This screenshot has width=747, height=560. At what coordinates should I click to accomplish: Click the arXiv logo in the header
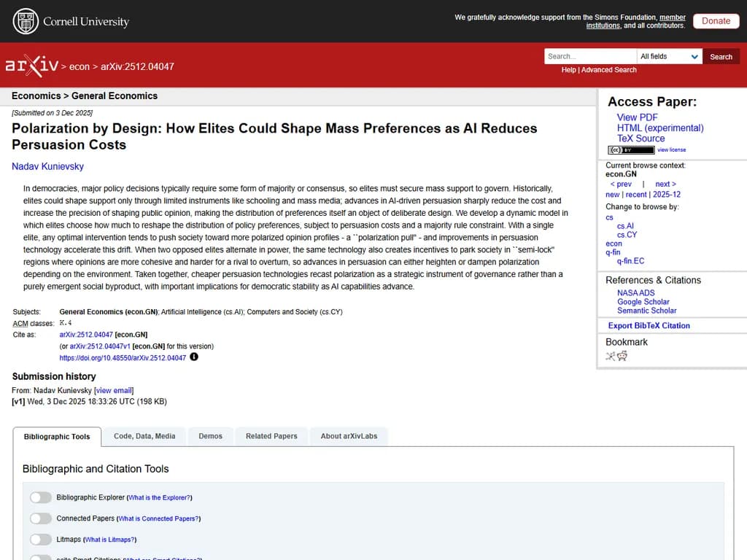[32, 65]
